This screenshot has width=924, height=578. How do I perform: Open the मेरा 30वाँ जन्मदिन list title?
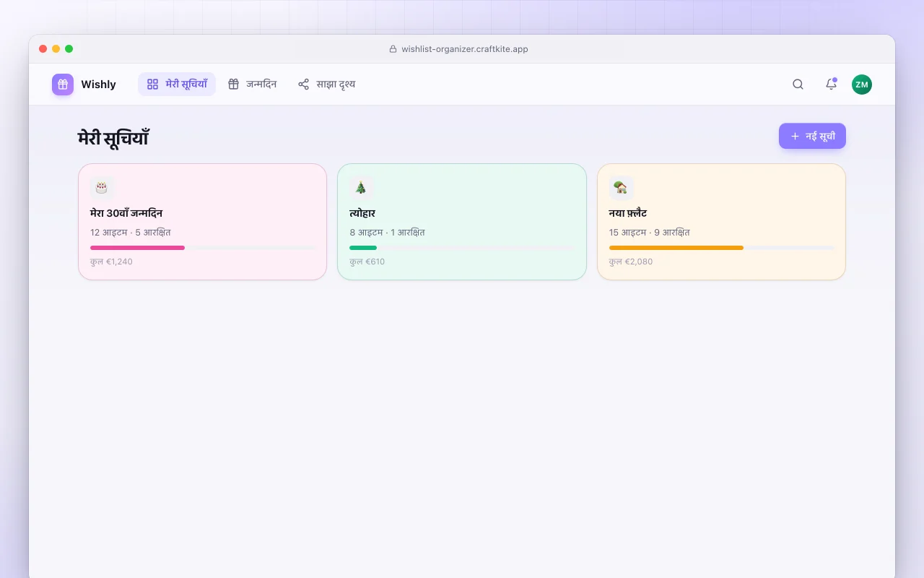pos(126,213)
